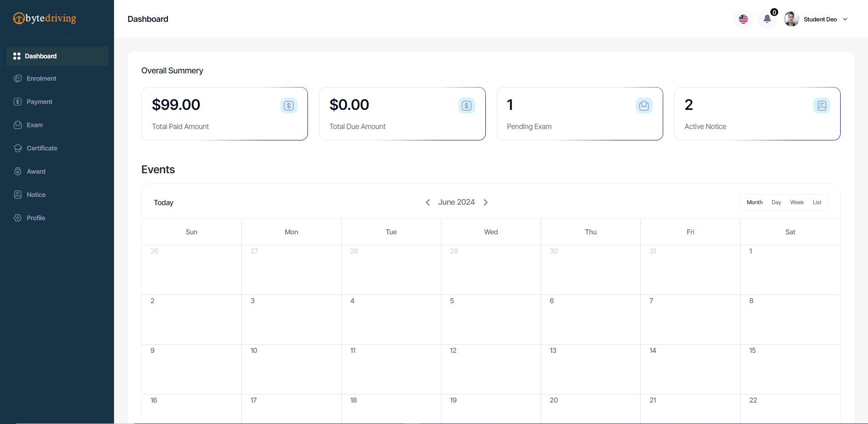Open the notification bell
This screenshot has width=868, height=424.
767,19
